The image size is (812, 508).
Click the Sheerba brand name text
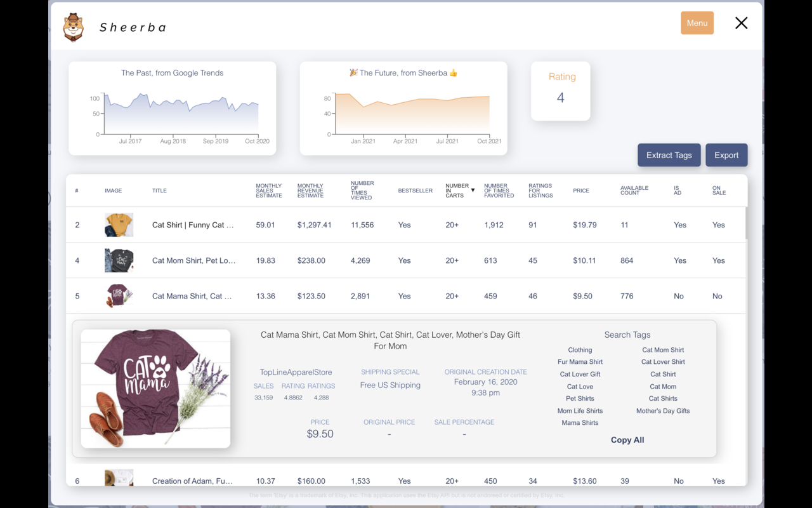click(x=133, y=27)
